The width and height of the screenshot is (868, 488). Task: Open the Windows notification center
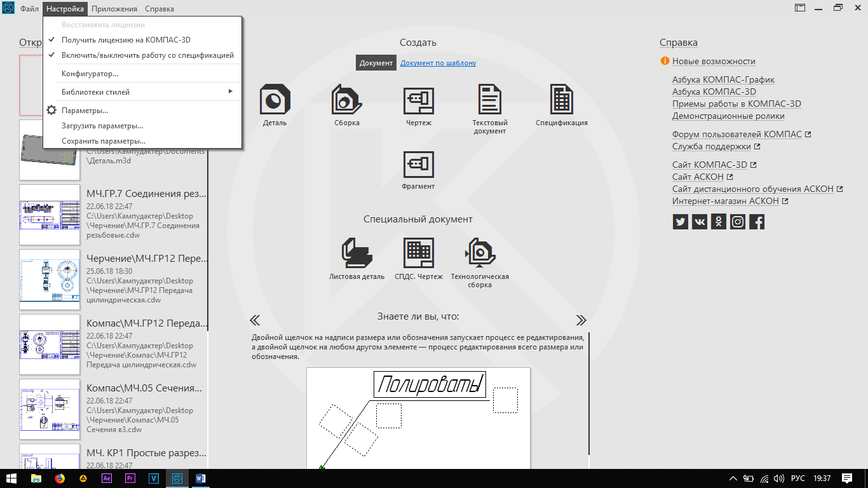(847, 478)
